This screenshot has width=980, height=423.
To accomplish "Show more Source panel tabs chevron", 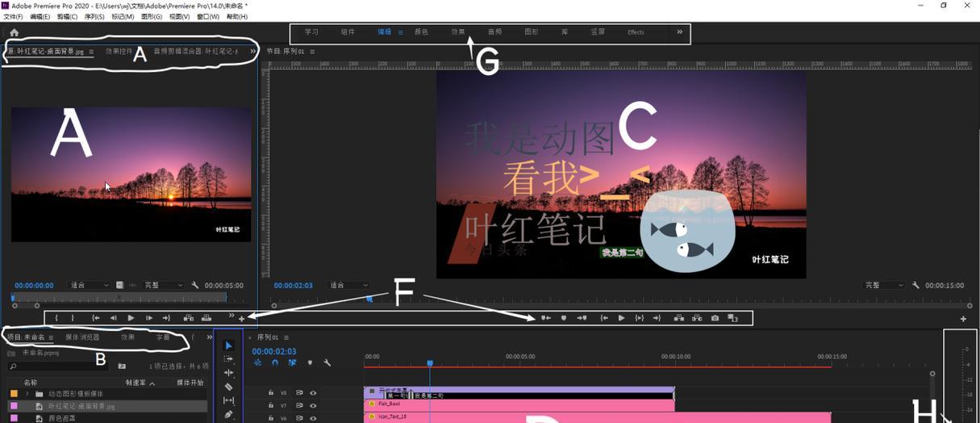I will click(x=252, y=51).
